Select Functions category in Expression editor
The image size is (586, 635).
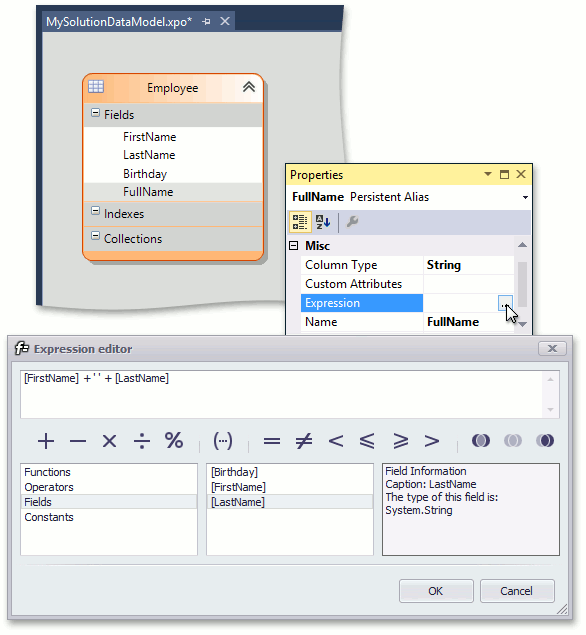click(x=109, y=472)
